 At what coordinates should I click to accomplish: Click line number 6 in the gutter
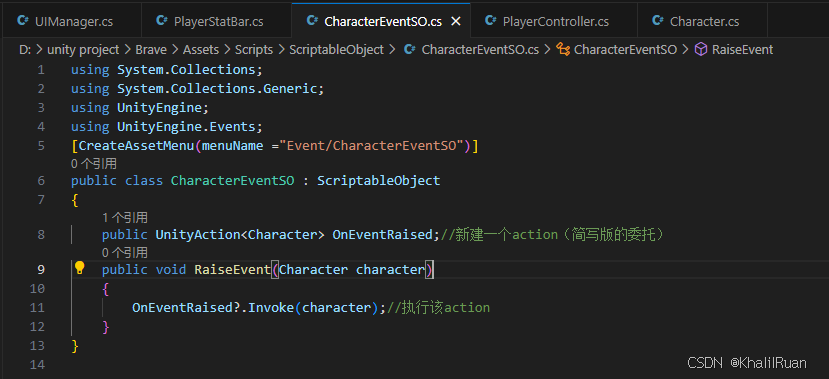[x=41, y=181]
